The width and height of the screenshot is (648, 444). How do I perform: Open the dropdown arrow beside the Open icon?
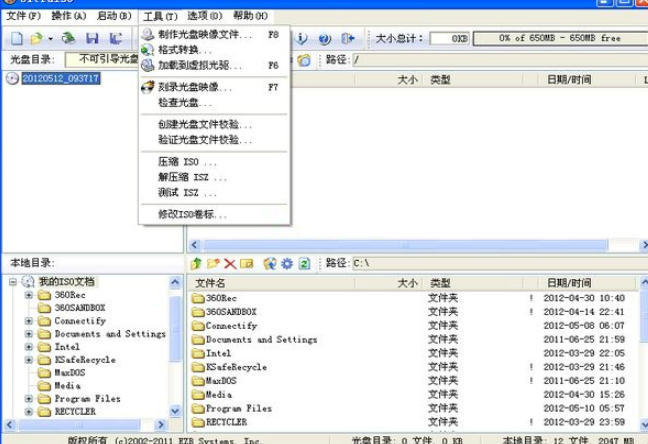point(50,39)
